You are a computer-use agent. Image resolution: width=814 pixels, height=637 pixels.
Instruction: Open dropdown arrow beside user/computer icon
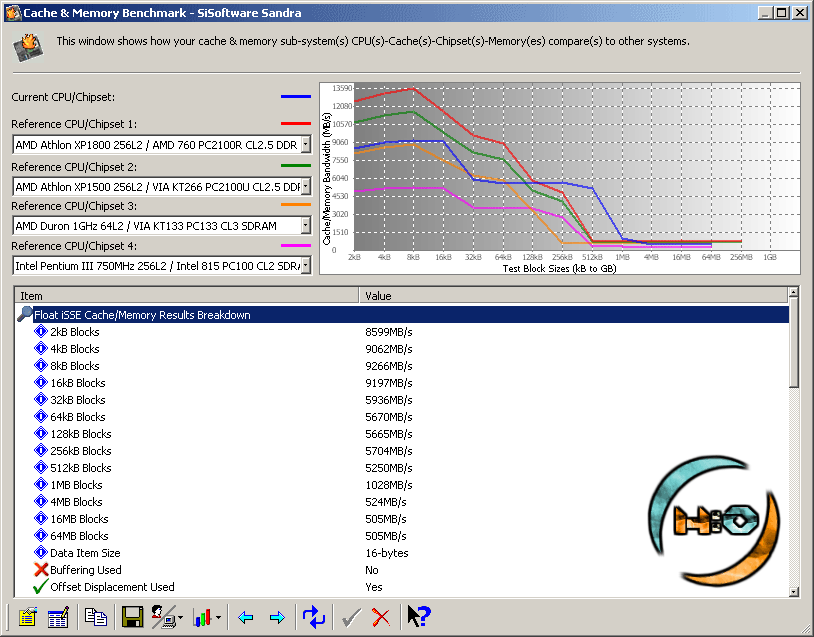[180, 618]
